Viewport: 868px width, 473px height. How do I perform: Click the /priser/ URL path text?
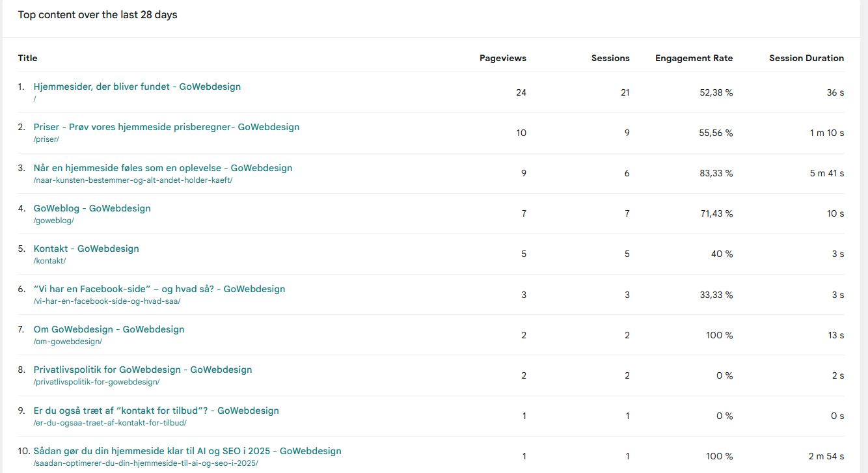point(46,139)
